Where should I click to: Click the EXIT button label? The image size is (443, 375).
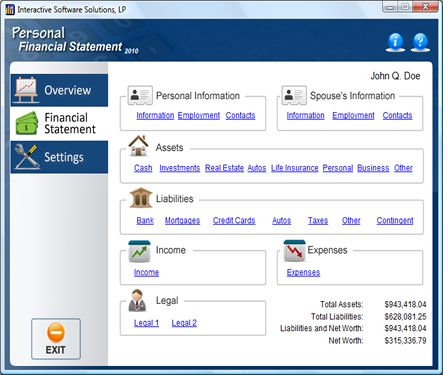[55, 350]
